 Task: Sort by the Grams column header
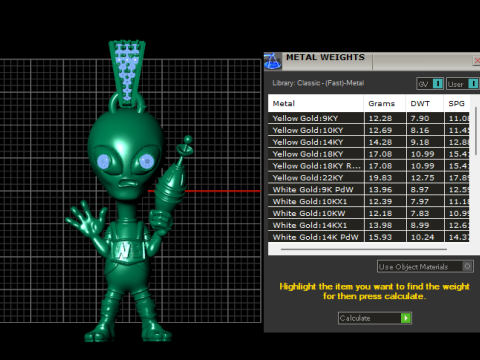[x=385, y=103]
